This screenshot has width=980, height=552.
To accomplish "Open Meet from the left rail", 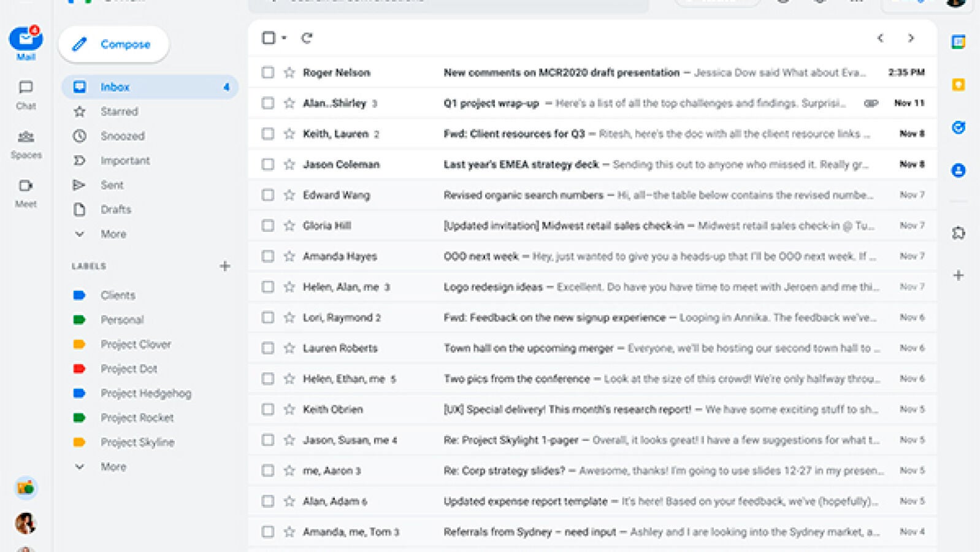I will coord(26,193).
